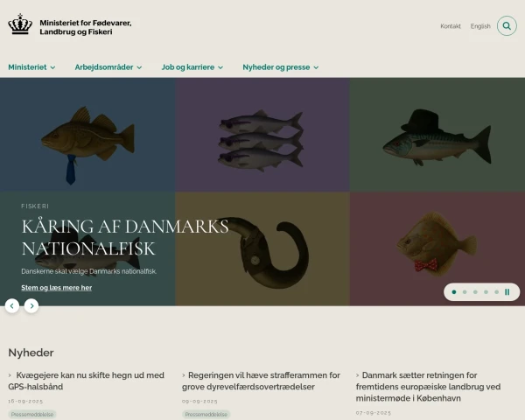Follow 'Stem og læs mere her' link
This screenshot has height=420, width=525.
pos(57,288)
